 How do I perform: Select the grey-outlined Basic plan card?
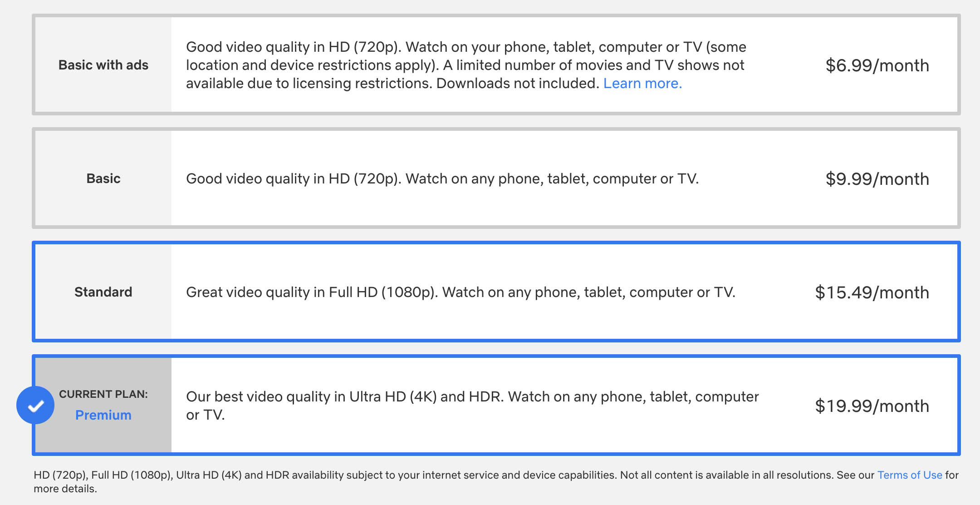(496, 178)
